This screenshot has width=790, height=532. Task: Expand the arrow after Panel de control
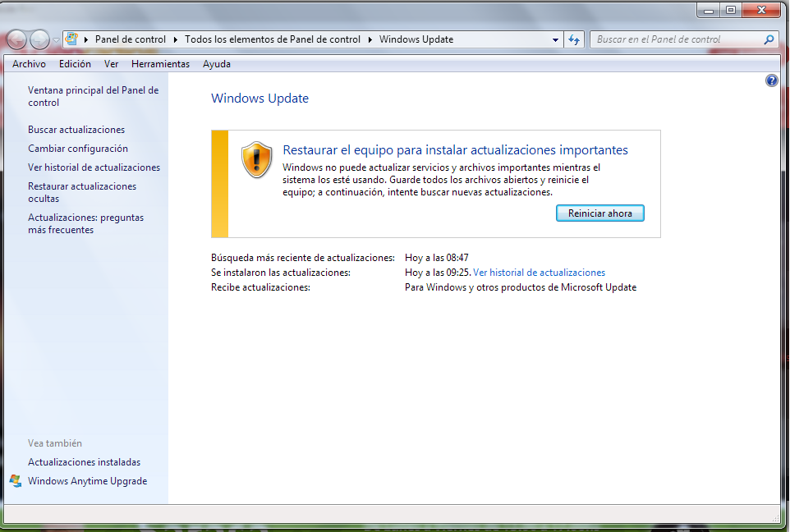coord(176,39)
